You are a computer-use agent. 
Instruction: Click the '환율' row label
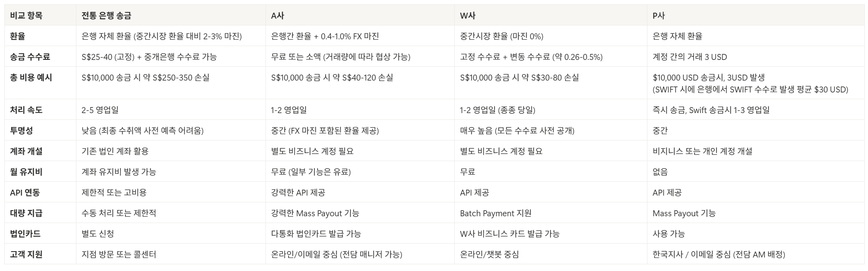[17, 36]
